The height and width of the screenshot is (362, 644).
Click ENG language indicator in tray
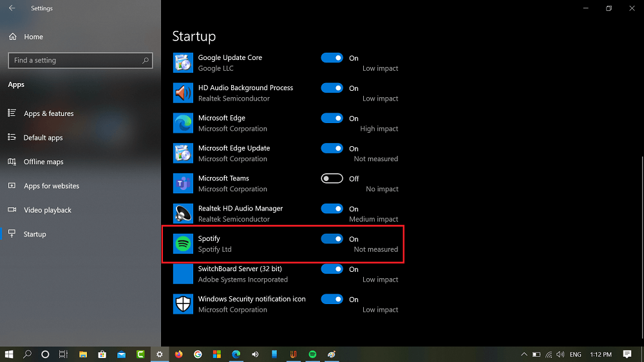pyautogui.click(x=575, y=354)
